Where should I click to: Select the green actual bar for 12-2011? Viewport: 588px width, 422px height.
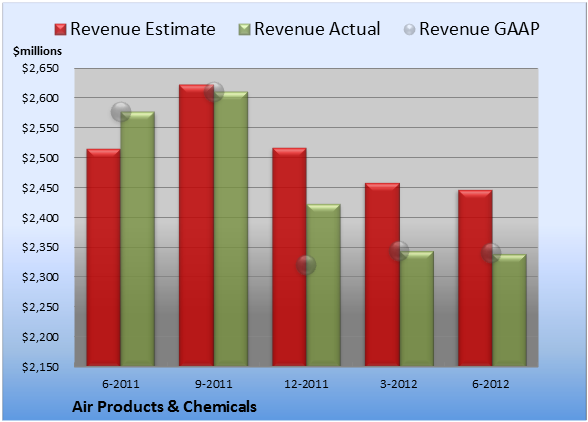click(323, 285)
